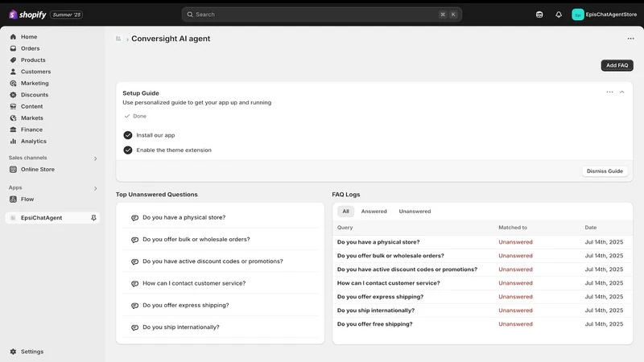
Task: Open the Finance bank icon
Action: tap(13, 130)
